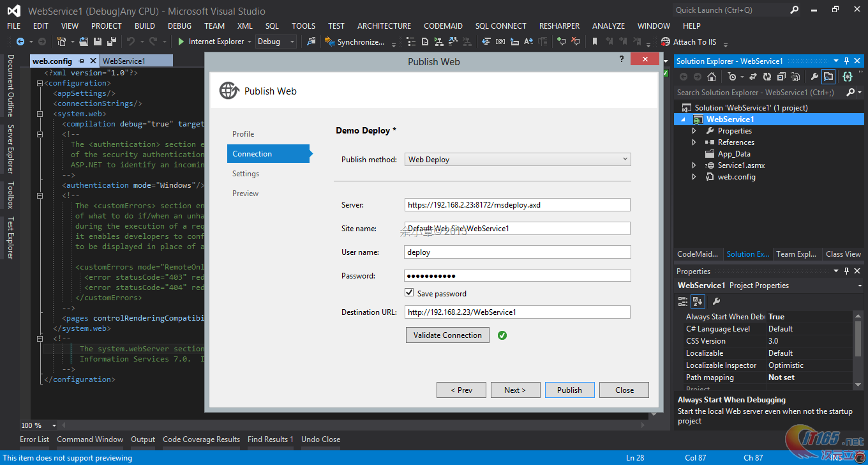Click the Undo toolbar icon
Screen dimensions: 868x465
[130, 42]
